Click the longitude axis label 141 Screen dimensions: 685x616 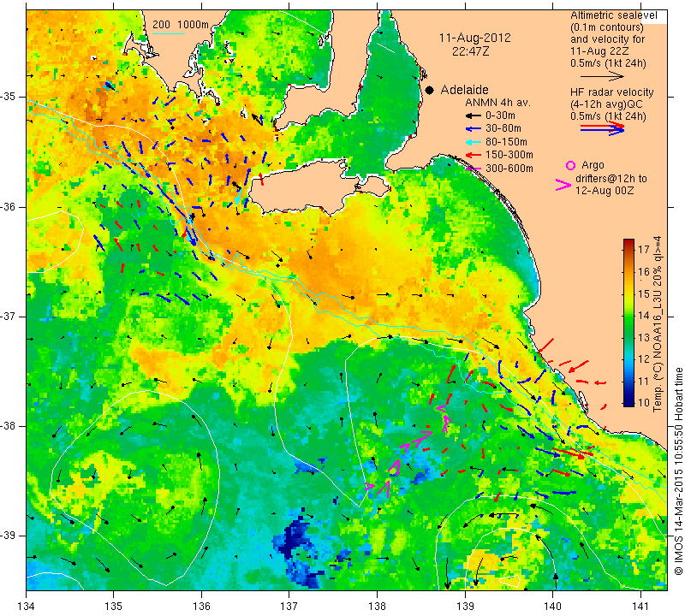point(640,607)
